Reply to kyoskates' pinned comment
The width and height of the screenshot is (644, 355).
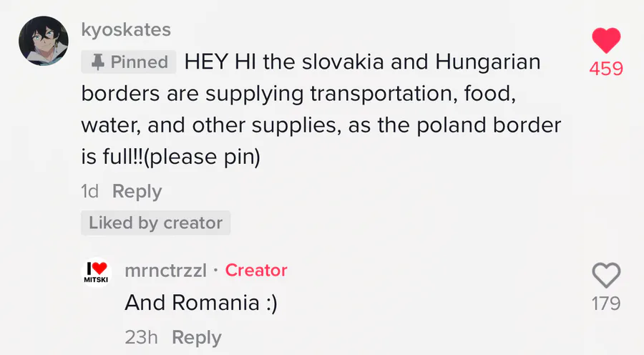pos(137,191)
